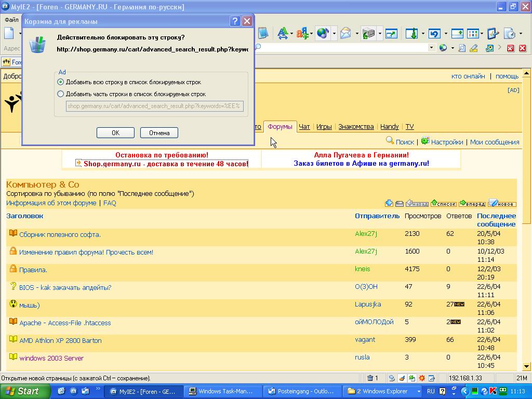Viewport: 532px width, 399px height.
Task: Open the Handy tab
Action: tap(390, 127)
